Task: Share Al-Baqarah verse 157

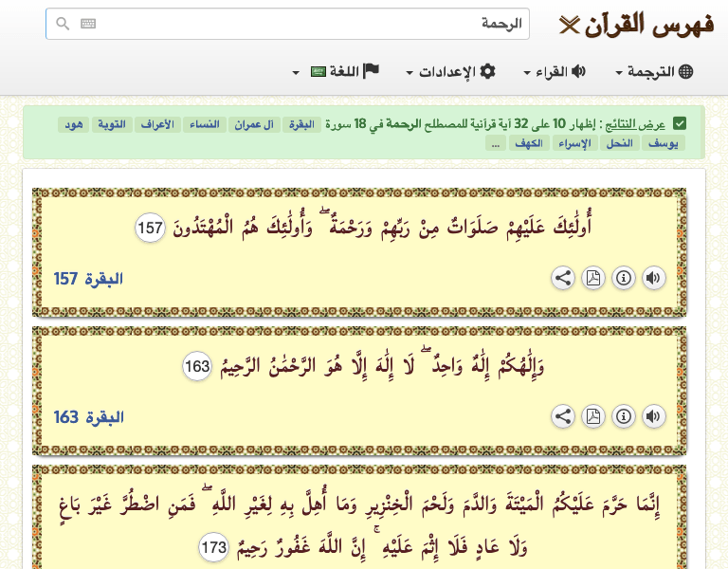Action: [x=563, y=278]
